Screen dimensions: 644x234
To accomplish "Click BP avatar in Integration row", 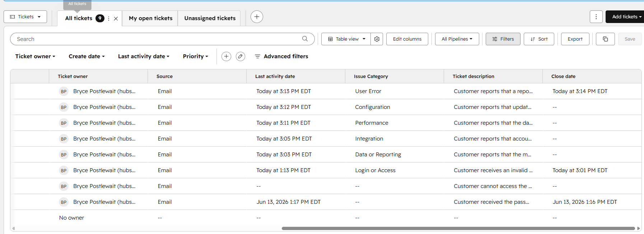I will pos(64,139).
